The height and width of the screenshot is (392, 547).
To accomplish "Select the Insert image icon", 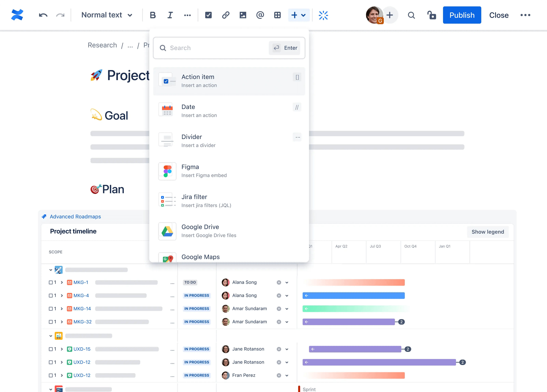I will click(243, 15).
